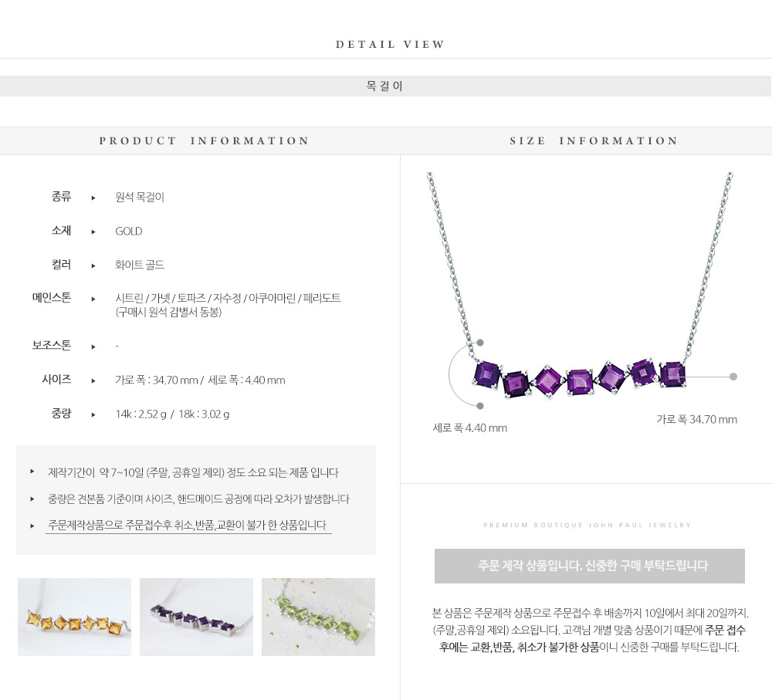This screenshot has width=772, height=700.
Task: Click the 세로 폭 4.40 mm label
Action: [x=469, y=428]
